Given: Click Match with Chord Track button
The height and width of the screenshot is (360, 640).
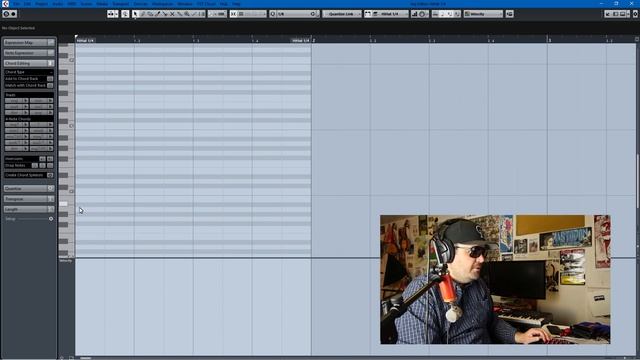Looking at the screenshot, I should coord(50,86).
